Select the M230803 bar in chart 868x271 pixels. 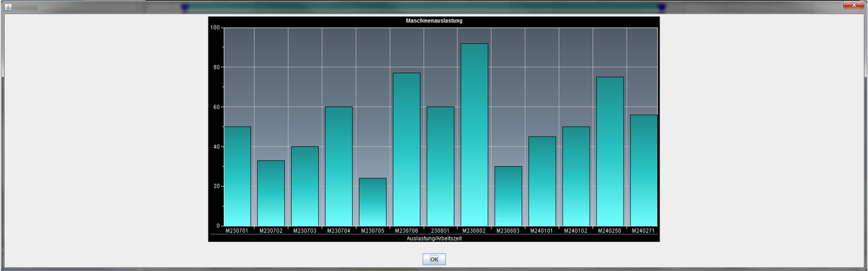pyautogui.click(x=509, y=196)
